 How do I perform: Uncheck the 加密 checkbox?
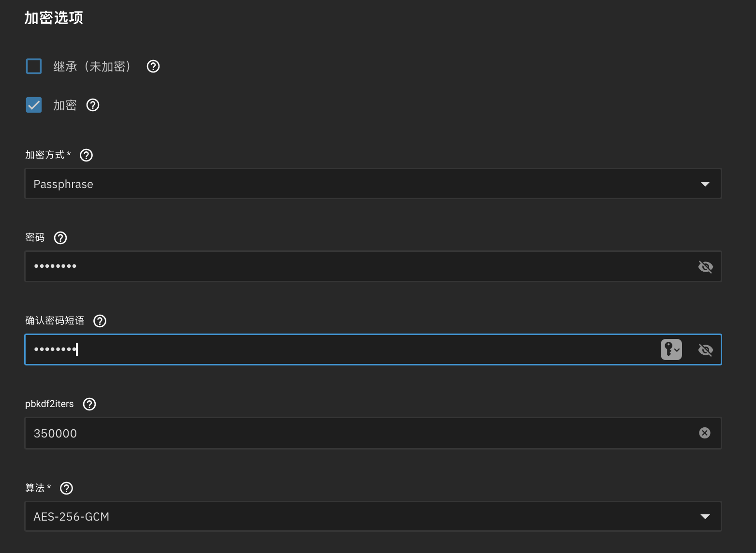point(33,105)
